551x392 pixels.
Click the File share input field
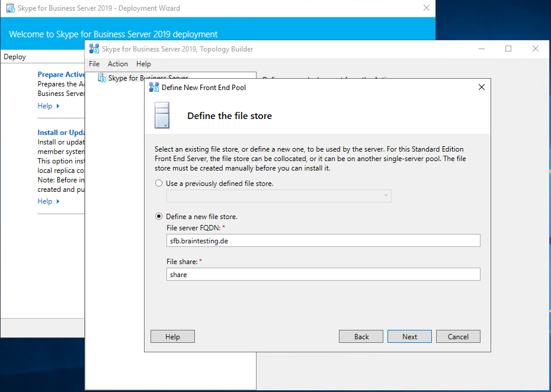coord(323,275)
